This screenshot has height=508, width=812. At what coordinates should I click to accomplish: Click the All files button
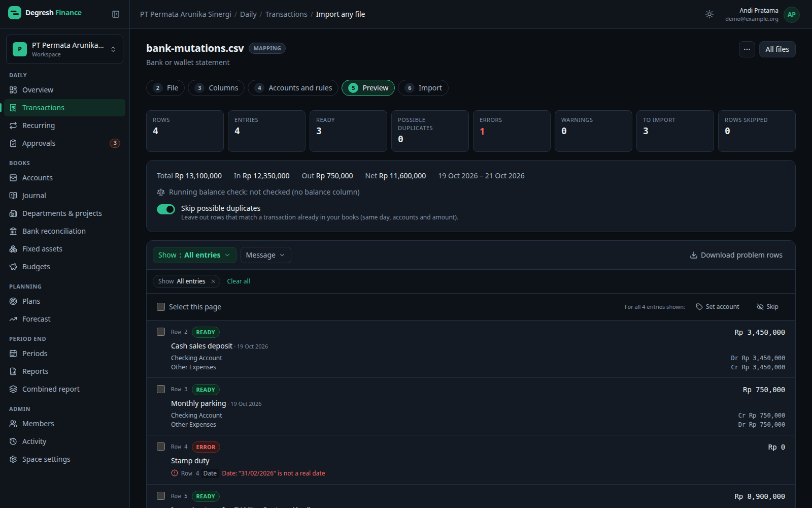point(777,49)
